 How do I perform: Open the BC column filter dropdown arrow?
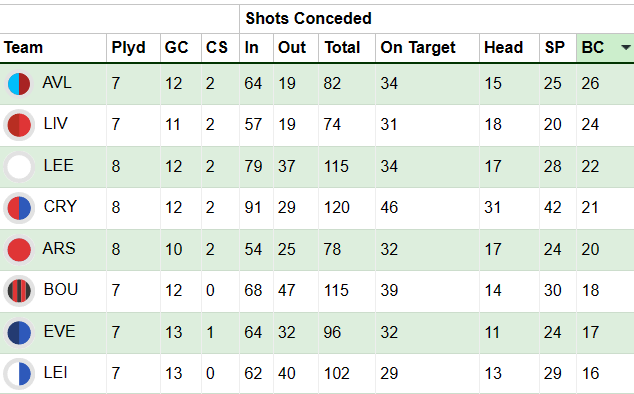tap(625, 48)
